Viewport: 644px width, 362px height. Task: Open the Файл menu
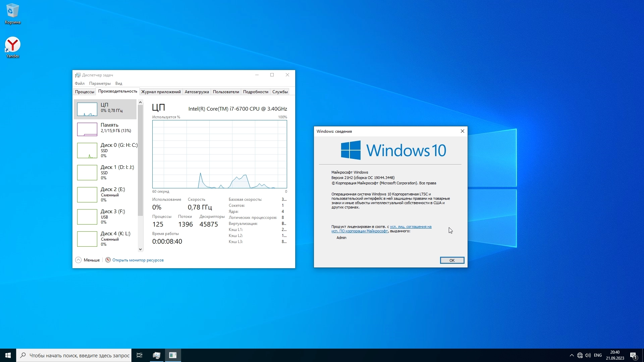(x=79, y=83)
